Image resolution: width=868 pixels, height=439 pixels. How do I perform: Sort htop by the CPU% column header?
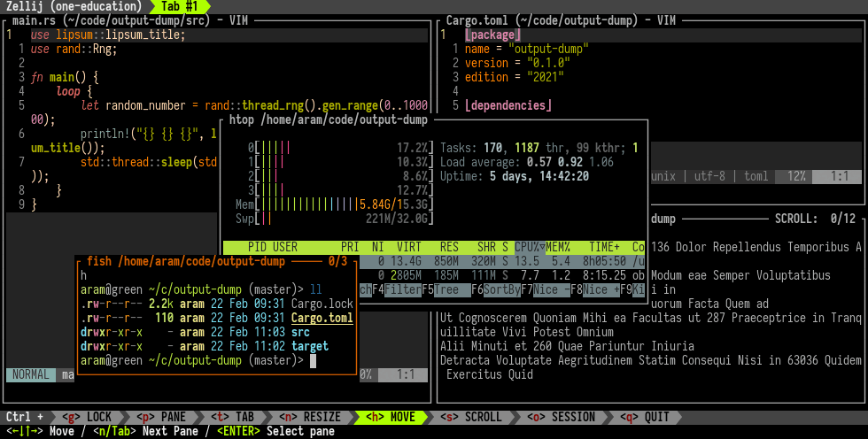click(530, 247)
